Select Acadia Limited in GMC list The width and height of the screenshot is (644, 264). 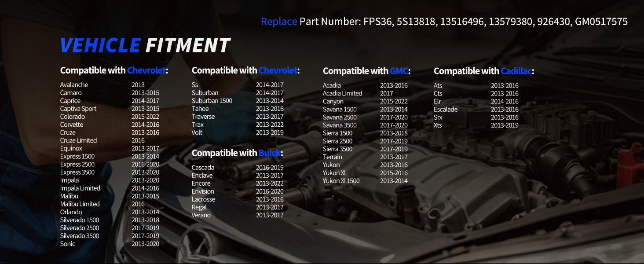point(343,93)
